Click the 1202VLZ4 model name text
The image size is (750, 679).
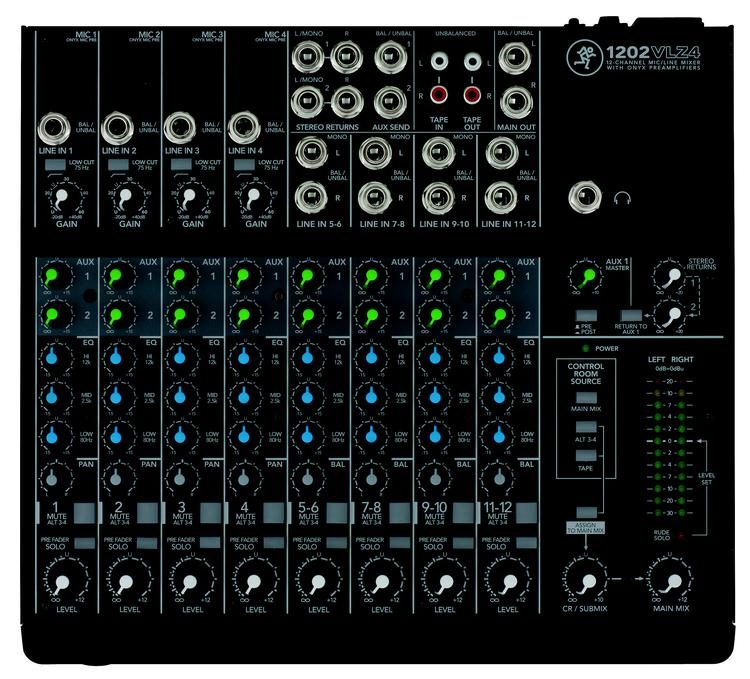653,51
